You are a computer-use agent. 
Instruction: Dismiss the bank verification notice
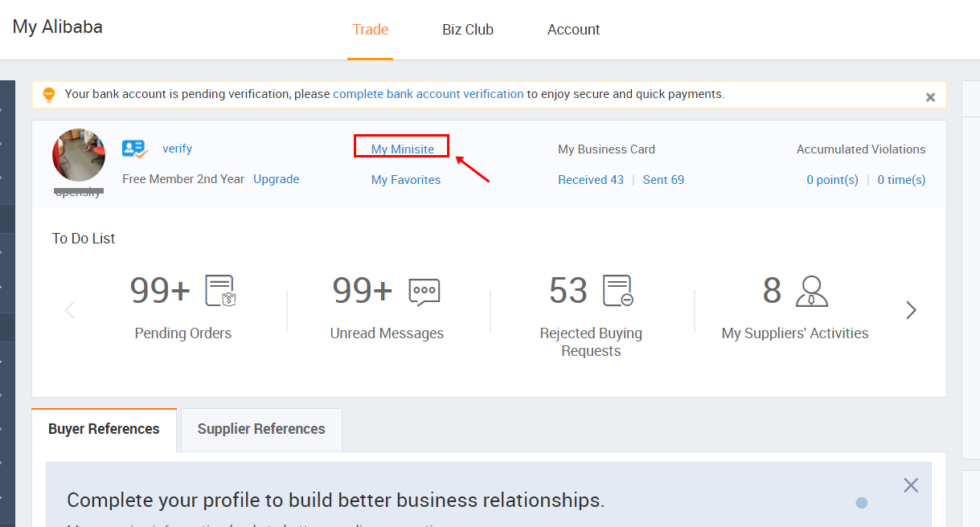coord(930,97)
